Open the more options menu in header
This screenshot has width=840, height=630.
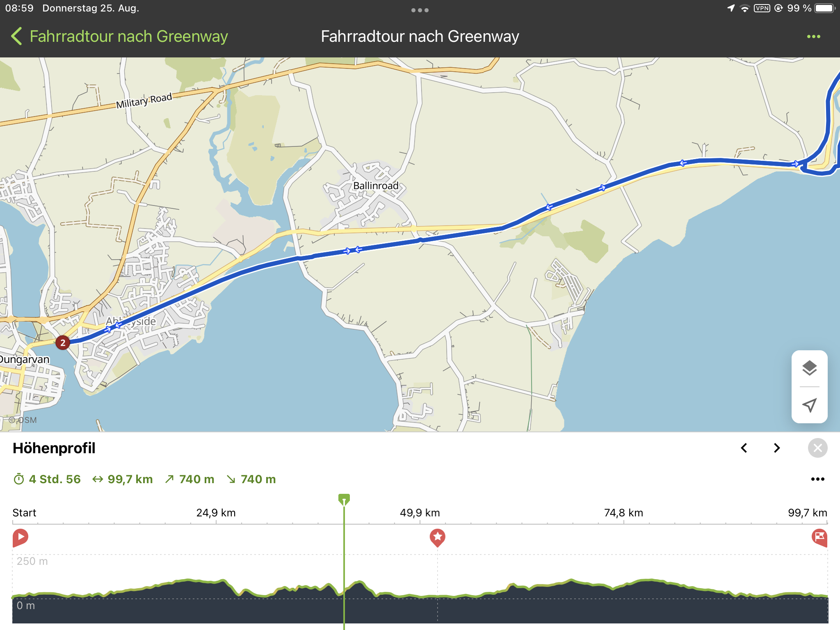(x=814, y=37)
